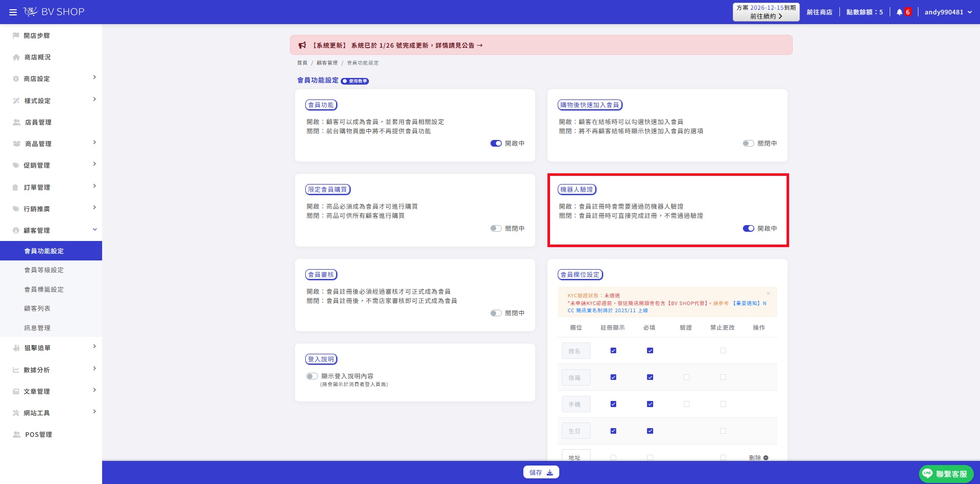Open the hamburger menu icon

13,12
